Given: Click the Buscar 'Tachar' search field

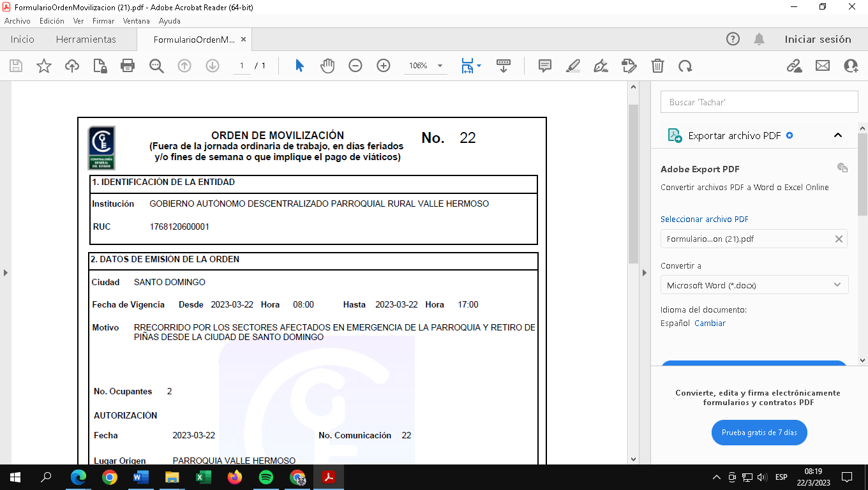Looking at the screenshot, I should 759,102.
